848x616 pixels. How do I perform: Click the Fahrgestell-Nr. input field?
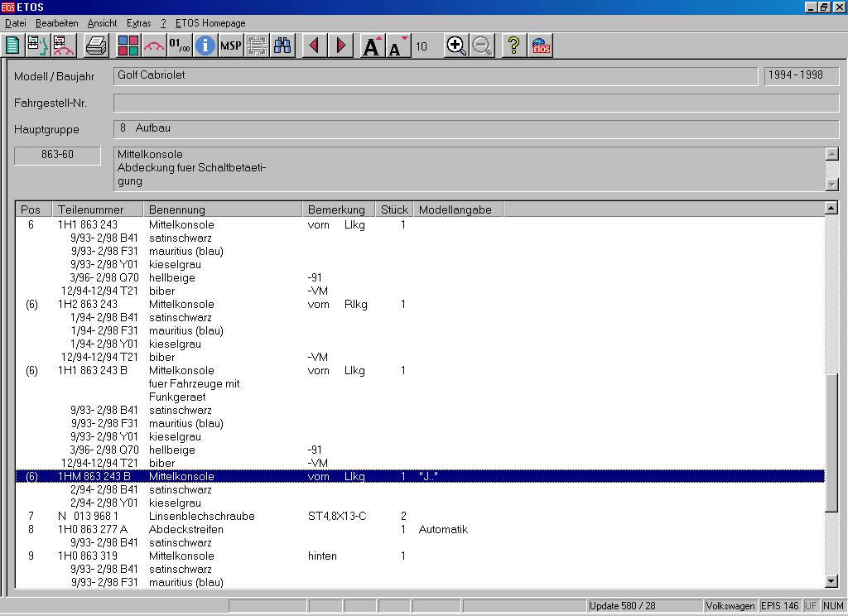pos(476,103)
